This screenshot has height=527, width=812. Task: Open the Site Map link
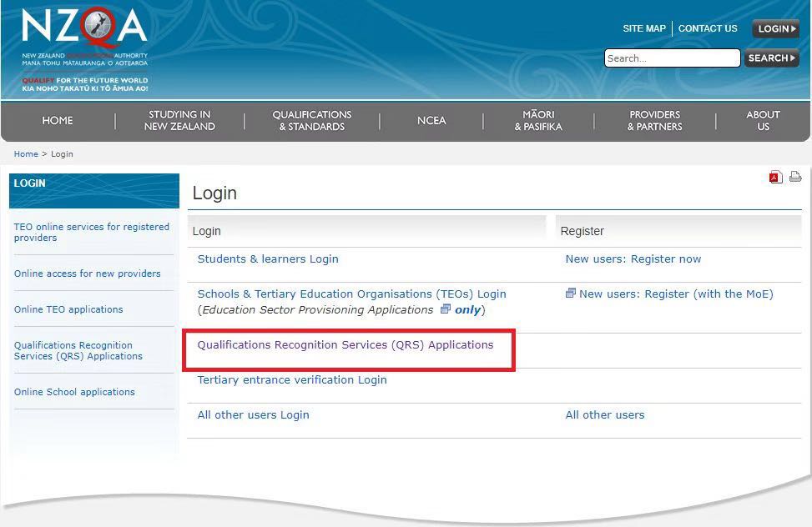click(643, 28)
